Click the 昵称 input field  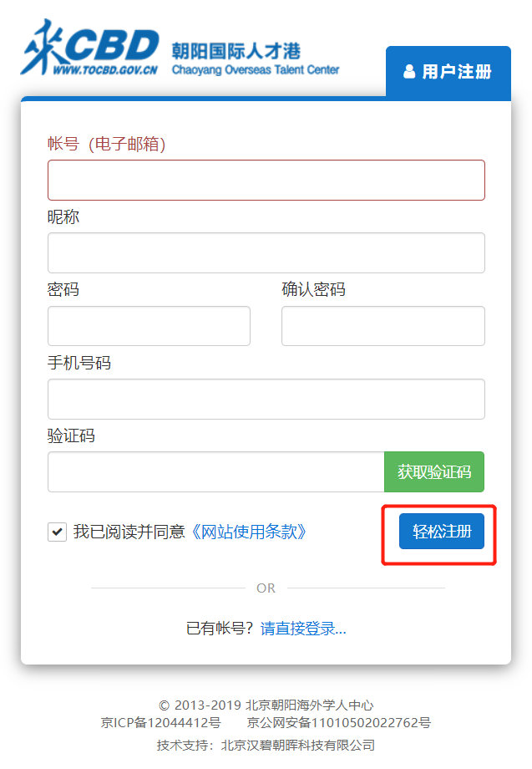[266, 252]
